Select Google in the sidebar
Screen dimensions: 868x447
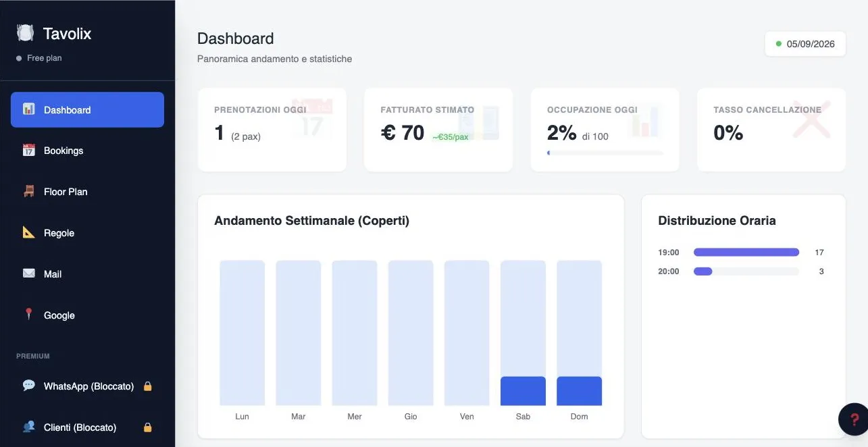[87, 315]
